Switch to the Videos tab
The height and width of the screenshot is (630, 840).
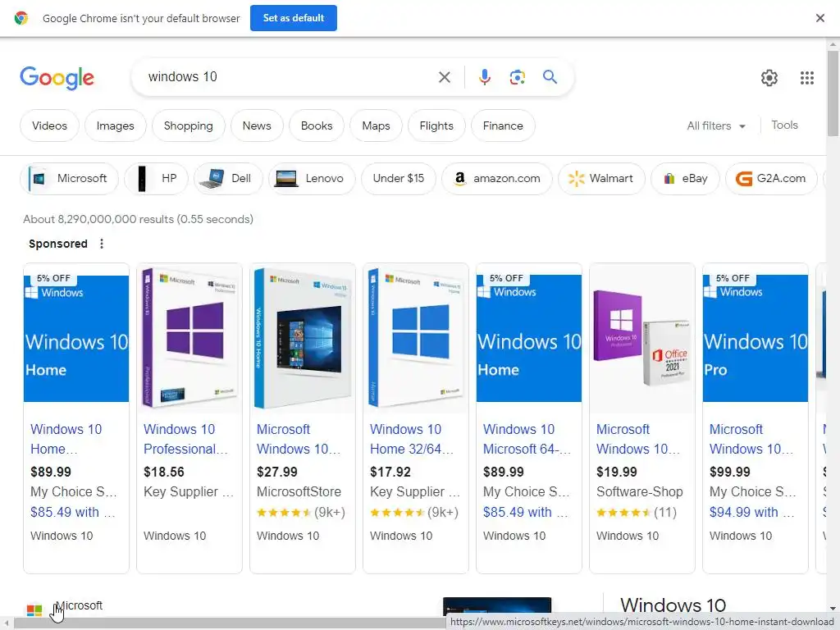(x=49, y=126)
